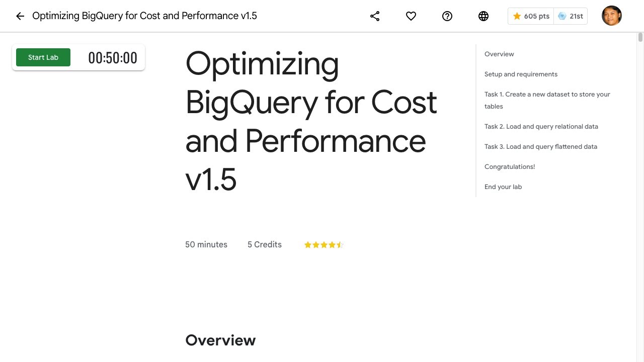Open the share icon
The width and height of the screenshot is (644, 362).
[x=375, y=16]
